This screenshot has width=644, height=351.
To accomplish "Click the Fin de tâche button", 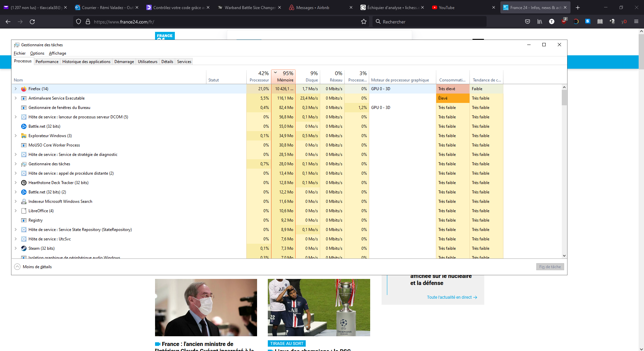I will [x=550, y=267].
